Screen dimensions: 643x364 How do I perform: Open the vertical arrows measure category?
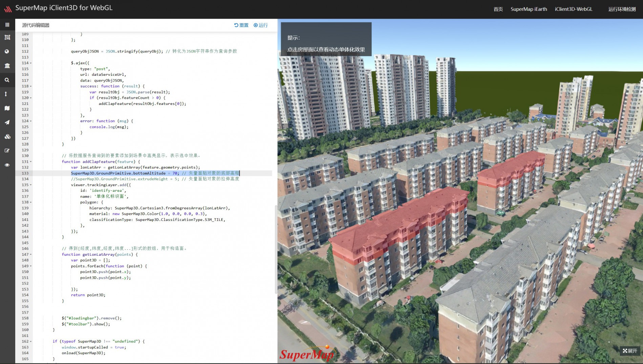tap(6, 94)
